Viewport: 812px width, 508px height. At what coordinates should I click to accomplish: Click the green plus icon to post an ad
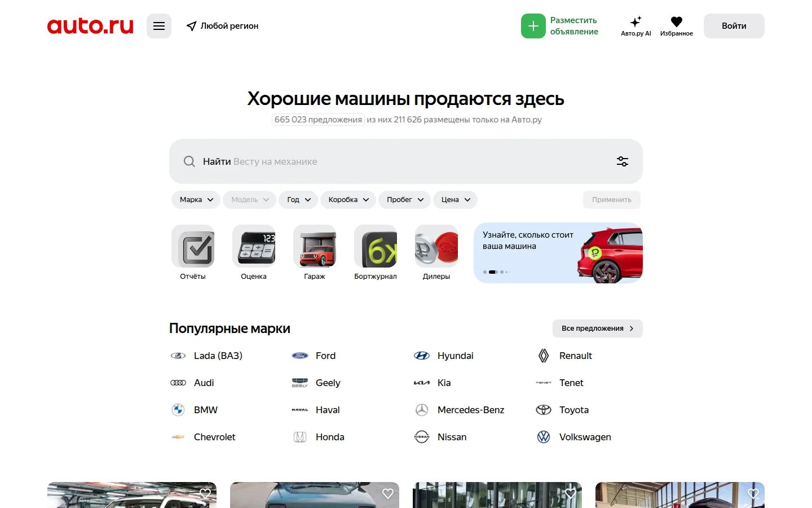coord(533,26)
